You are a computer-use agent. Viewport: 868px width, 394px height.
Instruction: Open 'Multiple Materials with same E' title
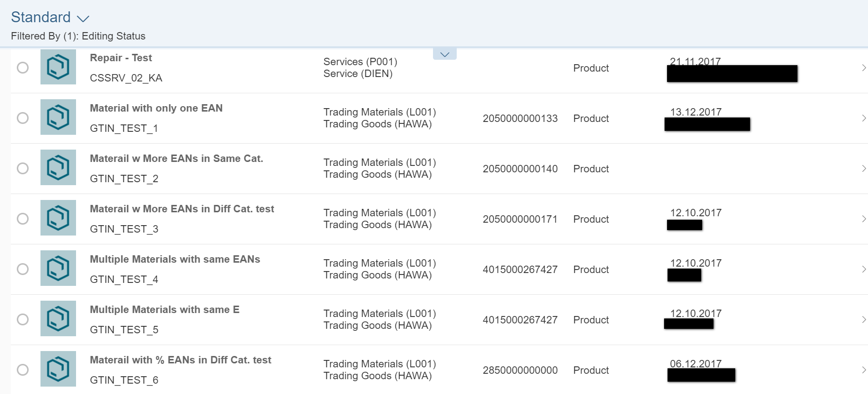point(164,310)
